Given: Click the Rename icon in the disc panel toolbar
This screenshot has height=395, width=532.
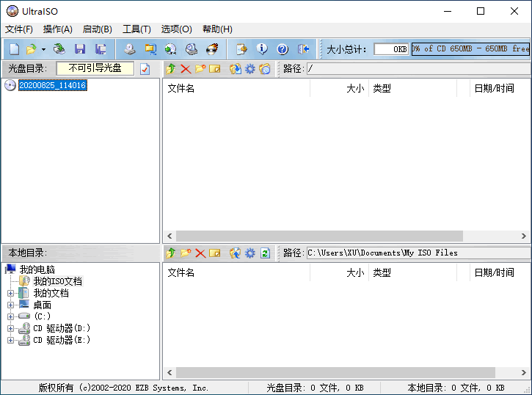Looking at the screenshot, I should 215,69.
